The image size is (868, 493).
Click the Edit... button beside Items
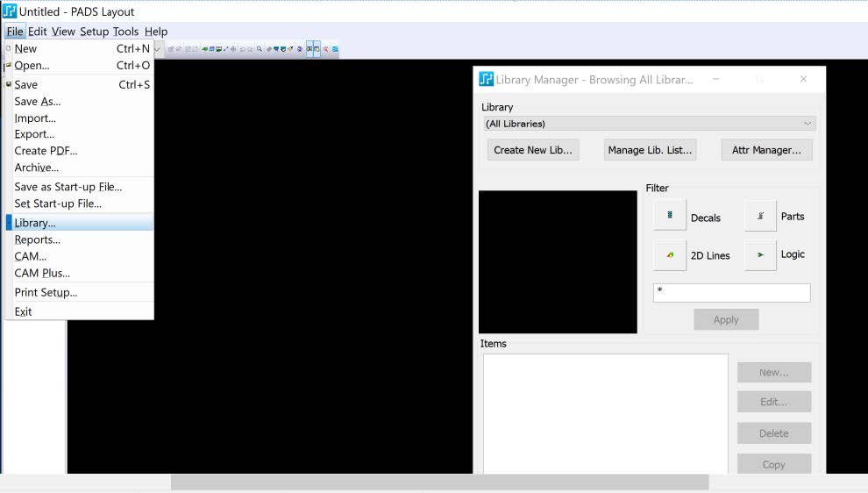click(x=774, y=402)
